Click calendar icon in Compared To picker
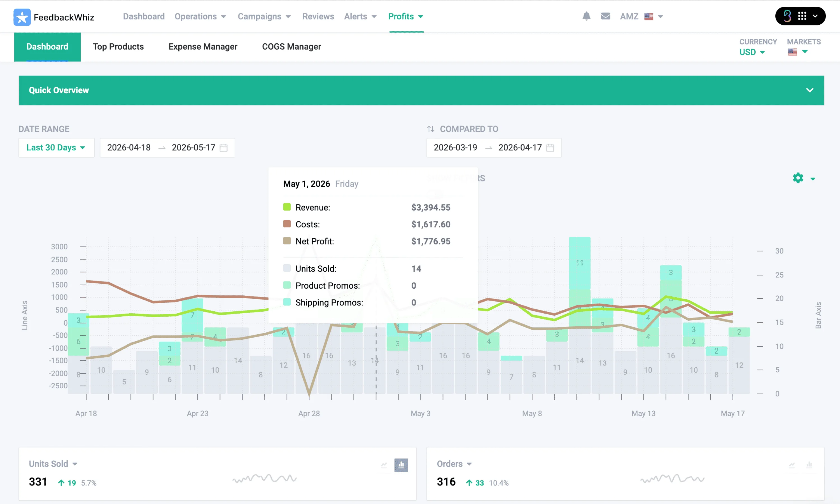 550,148
